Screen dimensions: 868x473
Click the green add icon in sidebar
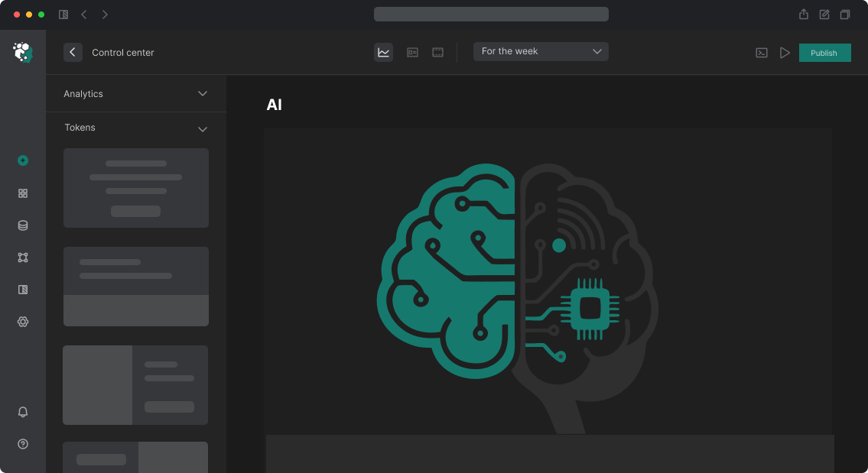coord(23,160)
